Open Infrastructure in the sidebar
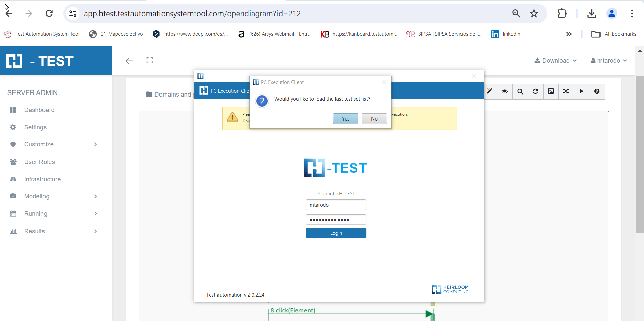Viewport: 644px width, 321px height. coord(42,179)
